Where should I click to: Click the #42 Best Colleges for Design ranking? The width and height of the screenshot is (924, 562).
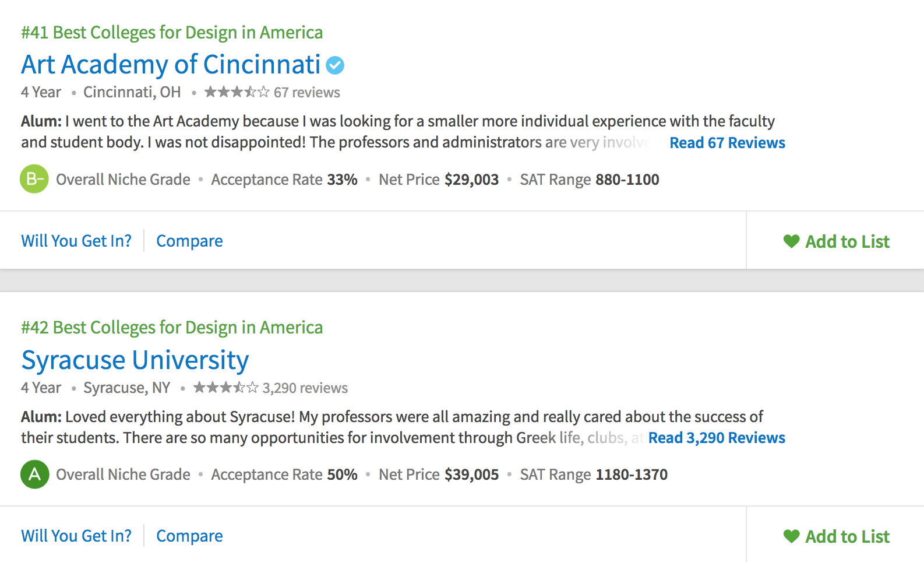(x=172, y=327)
